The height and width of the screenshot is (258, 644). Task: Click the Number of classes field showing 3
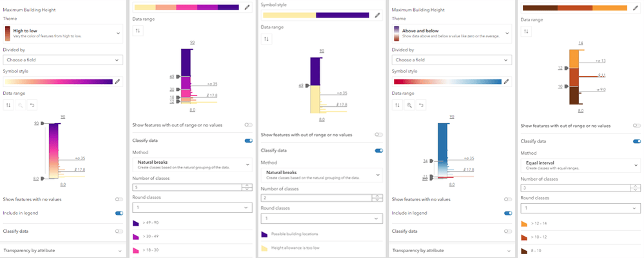(574, 188)
